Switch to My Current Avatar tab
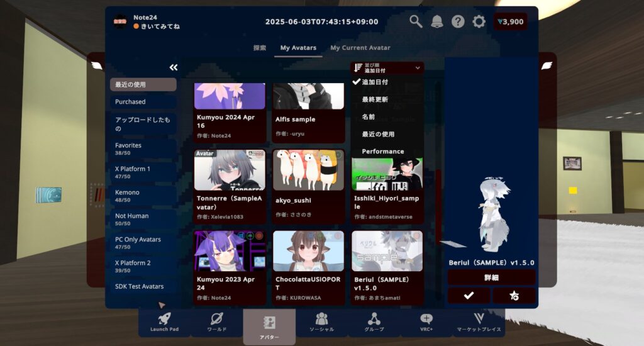 point(360,48)
